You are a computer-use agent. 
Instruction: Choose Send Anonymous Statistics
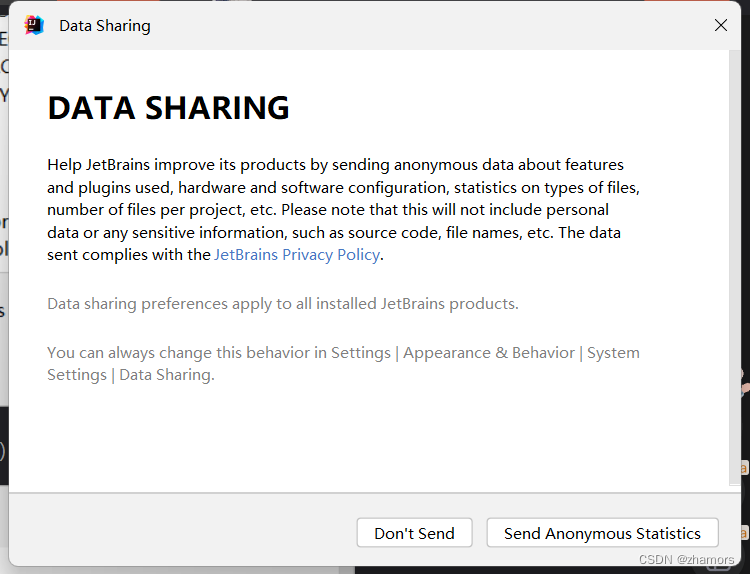point(602,533)
